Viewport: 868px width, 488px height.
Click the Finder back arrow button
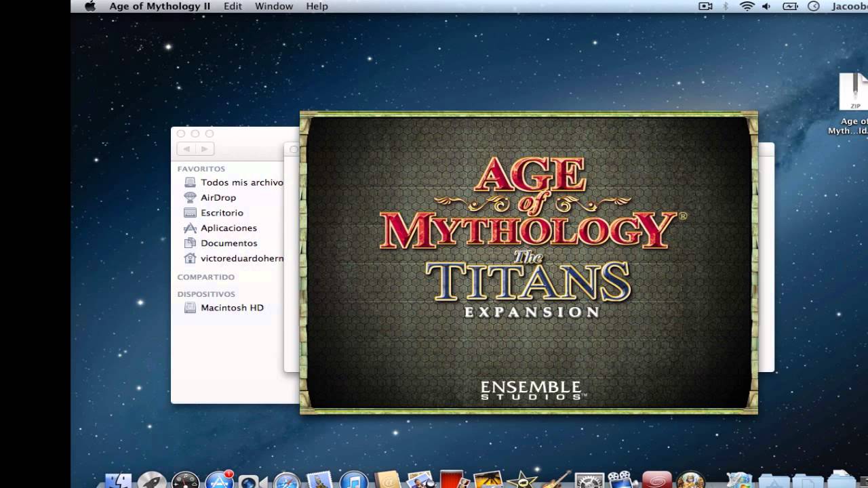pos(186,148)
